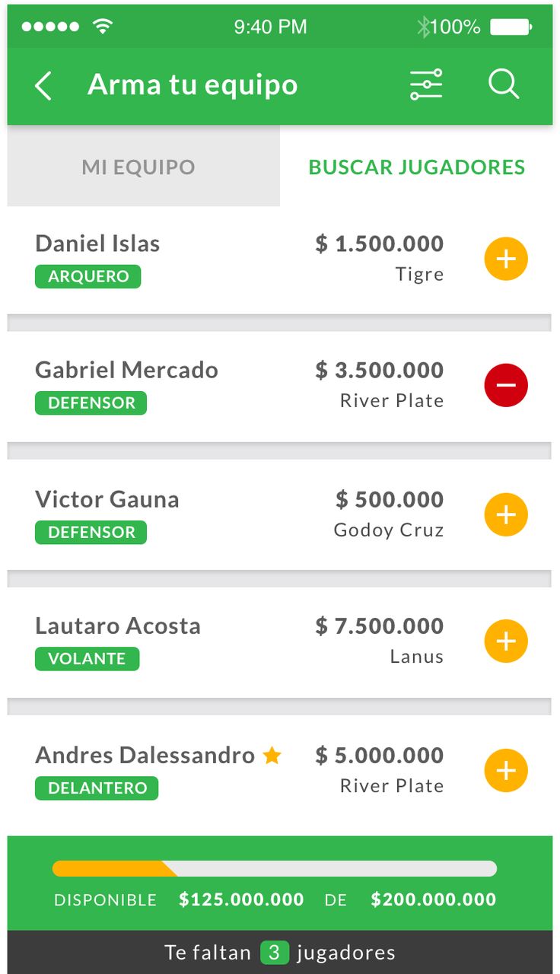This screenshot has height=974, width=560.
Task: Click the budget progress bar
Action: [274, 868]
